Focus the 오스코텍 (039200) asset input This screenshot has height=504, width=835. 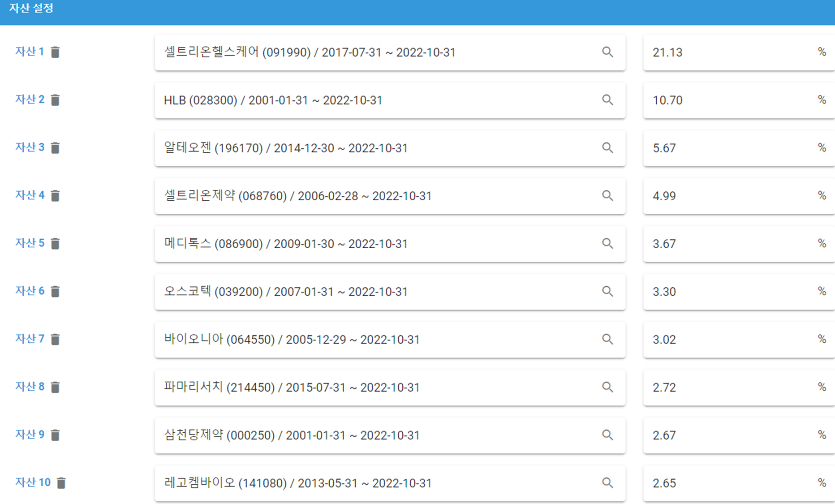pyautogui.click(x=390, y=292)
